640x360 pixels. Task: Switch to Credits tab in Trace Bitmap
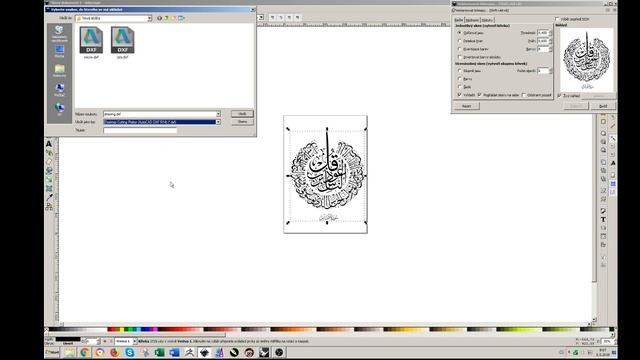tap(487, 20)
